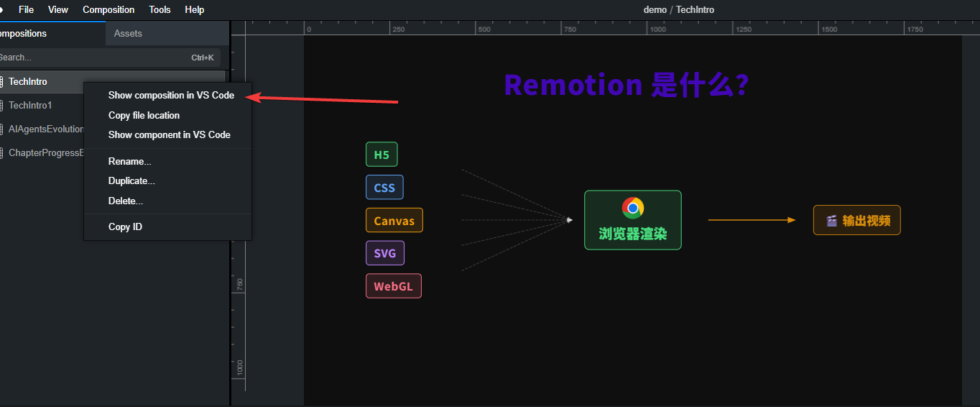Click the Ctrl+K shortcut hint

point(203,58)
